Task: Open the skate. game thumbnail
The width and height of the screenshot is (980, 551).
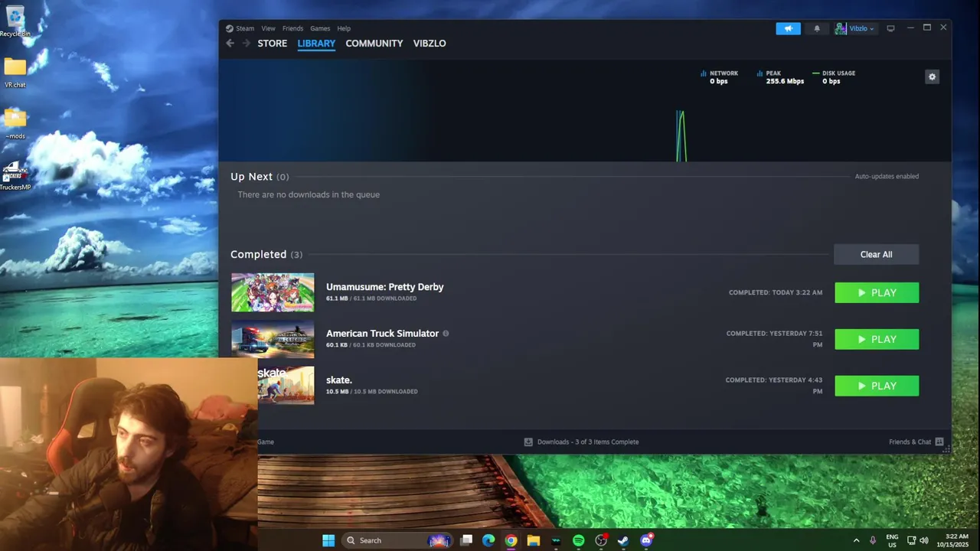Action: pyautogui.click(x=286, y=386)
